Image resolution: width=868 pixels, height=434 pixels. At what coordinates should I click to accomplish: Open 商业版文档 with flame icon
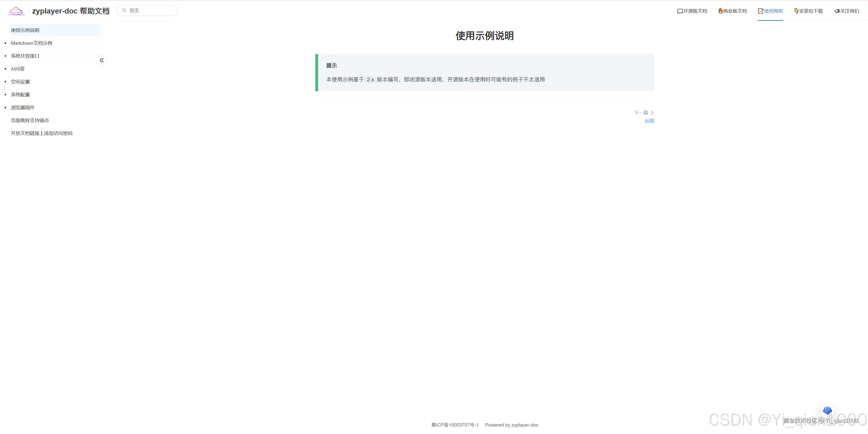coord(733,11)
